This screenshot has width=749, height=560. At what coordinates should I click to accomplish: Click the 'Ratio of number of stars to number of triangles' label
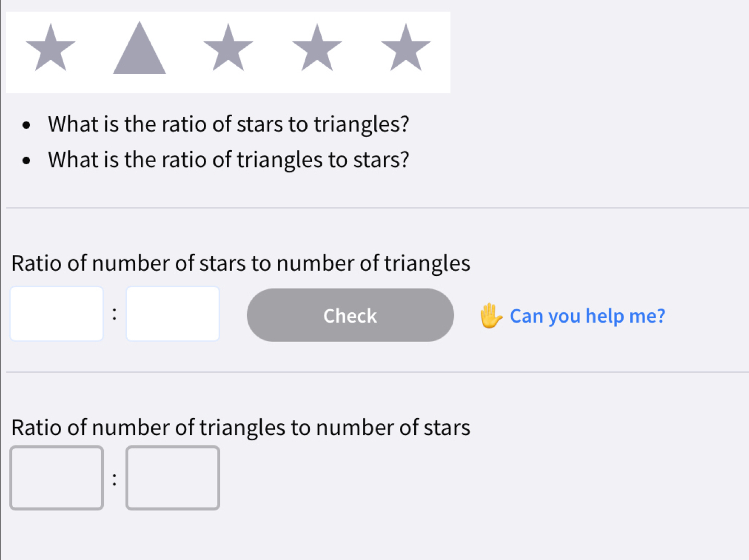[x=240, y=263]
